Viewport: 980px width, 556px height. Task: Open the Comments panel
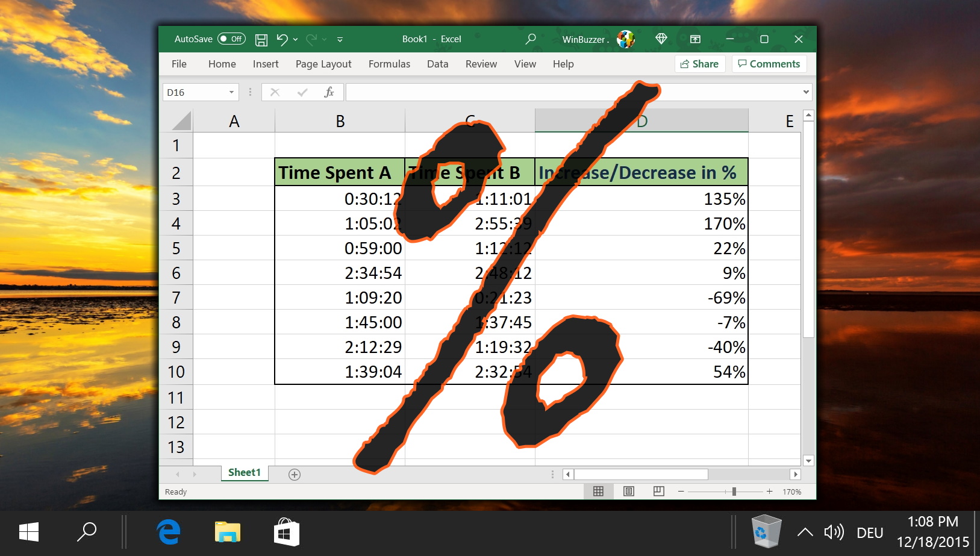(769, 63)
